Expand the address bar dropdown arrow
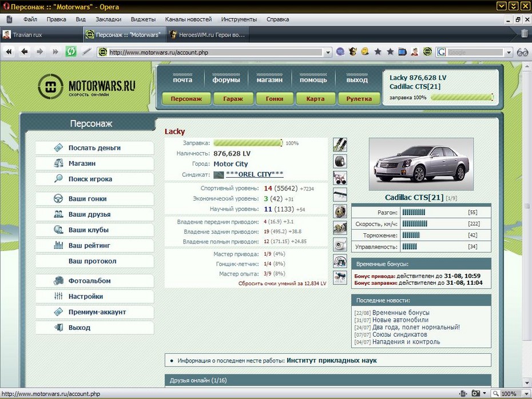This screenshot has height=399, width=532. (x=328, y=53)
